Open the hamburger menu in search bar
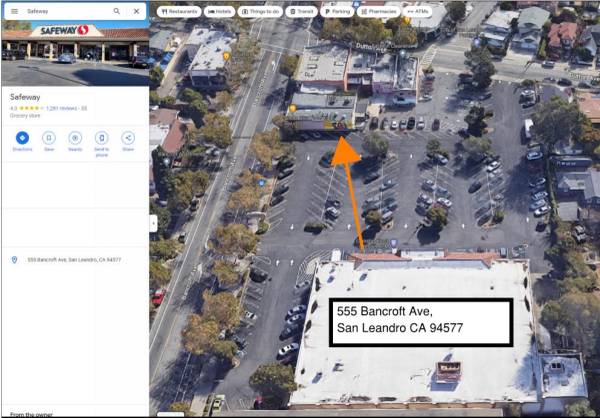 [14, 11]
